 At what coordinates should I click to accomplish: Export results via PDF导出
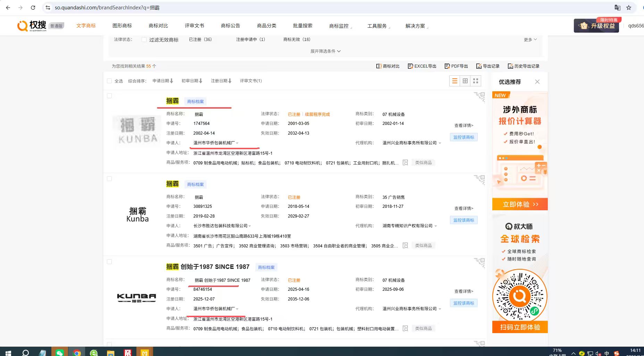(456, 66)
